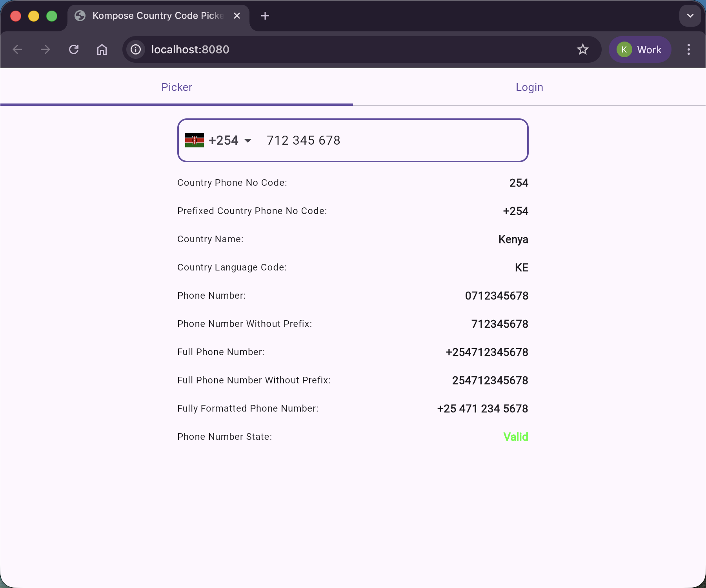
Task: Click the Work profile button
Action: coord(640,49)
